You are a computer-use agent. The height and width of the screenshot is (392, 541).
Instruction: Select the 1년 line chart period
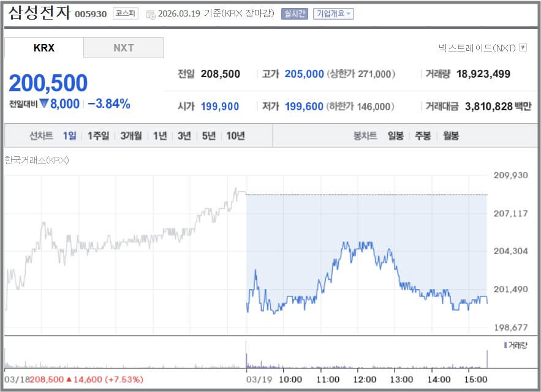[x=160, y=135]
